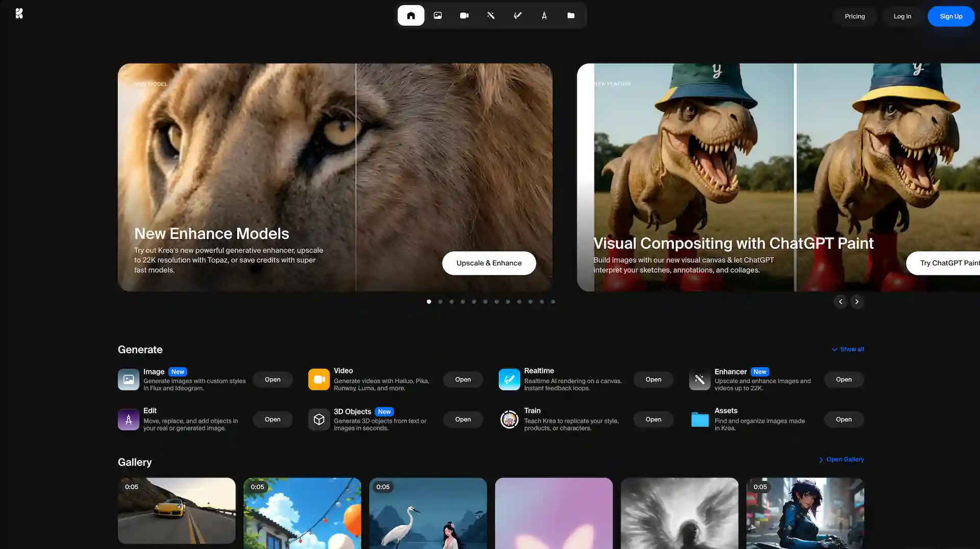Click the Gallery section heading
The height and width of the screenshot is (549, 980).
pos(135,462)
